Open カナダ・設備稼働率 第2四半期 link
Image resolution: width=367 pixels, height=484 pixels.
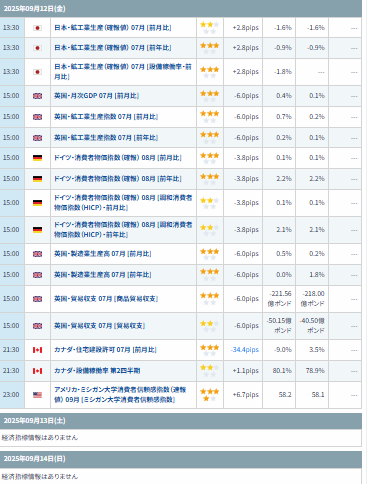point(97,371)
